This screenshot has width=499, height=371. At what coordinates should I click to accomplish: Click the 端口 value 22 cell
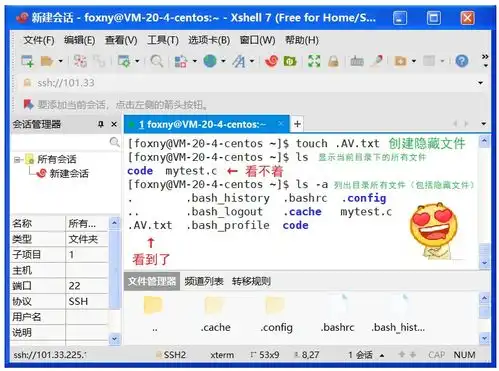(x=87, y=286)
